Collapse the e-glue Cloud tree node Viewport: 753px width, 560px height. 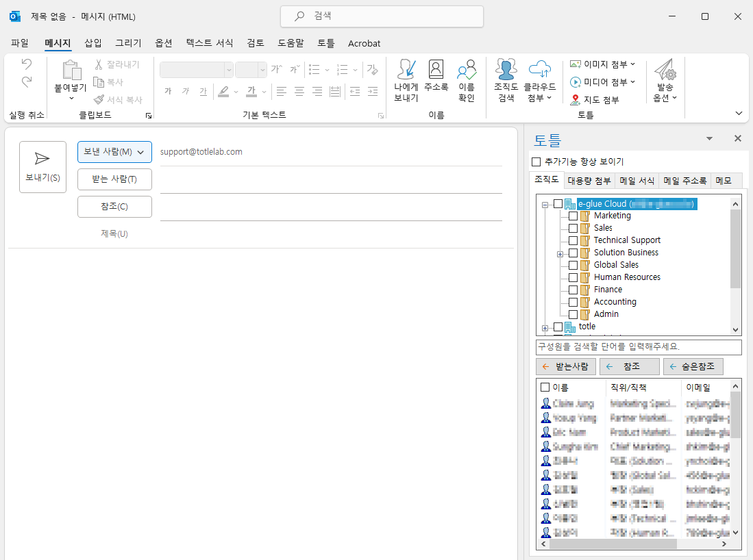click(x=545, y=205)
